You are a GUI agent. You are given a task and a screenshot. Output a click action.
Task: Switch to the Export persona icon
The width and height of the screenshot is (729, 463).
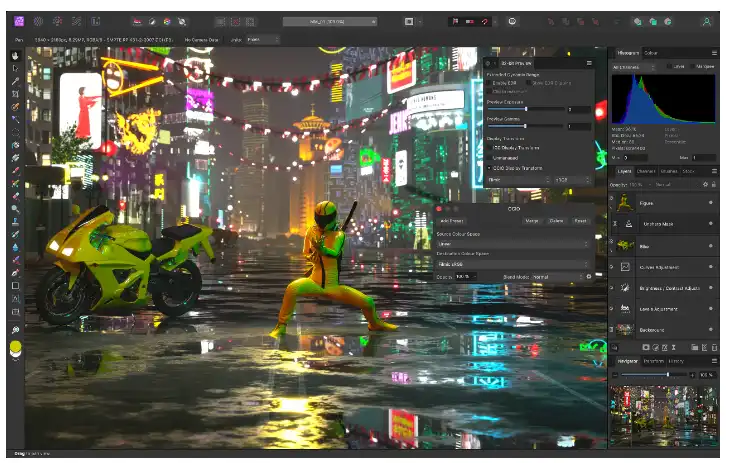point(96,21)
